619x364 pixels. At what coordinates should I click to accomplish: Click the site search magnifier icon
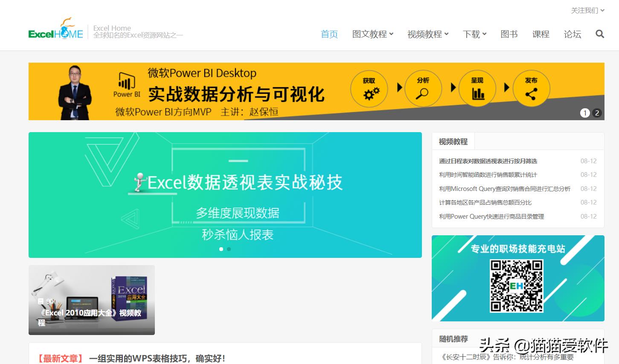(x=600, y=34)
